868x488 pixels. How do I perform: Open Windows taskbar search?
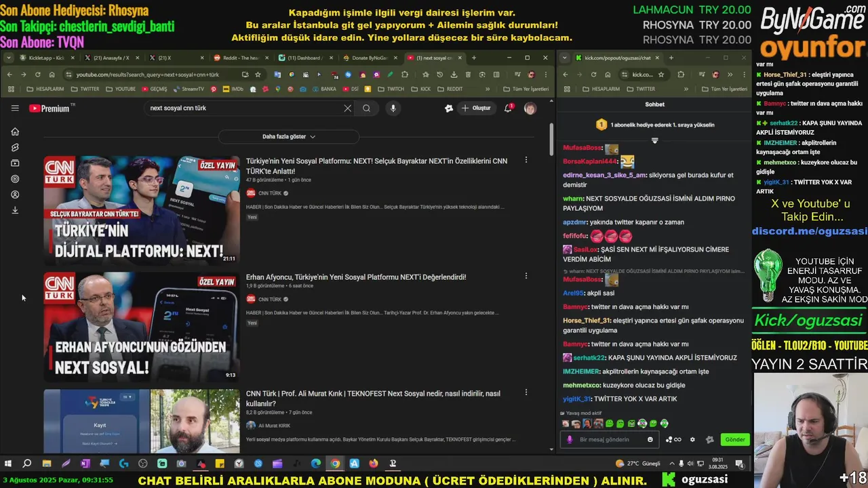[27, 464]
